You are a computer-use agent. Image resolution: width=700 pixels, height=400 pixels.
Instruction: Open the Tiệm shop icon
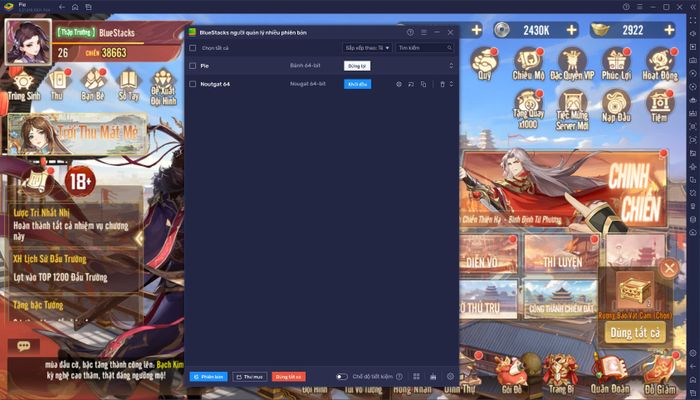coord(660,106)
